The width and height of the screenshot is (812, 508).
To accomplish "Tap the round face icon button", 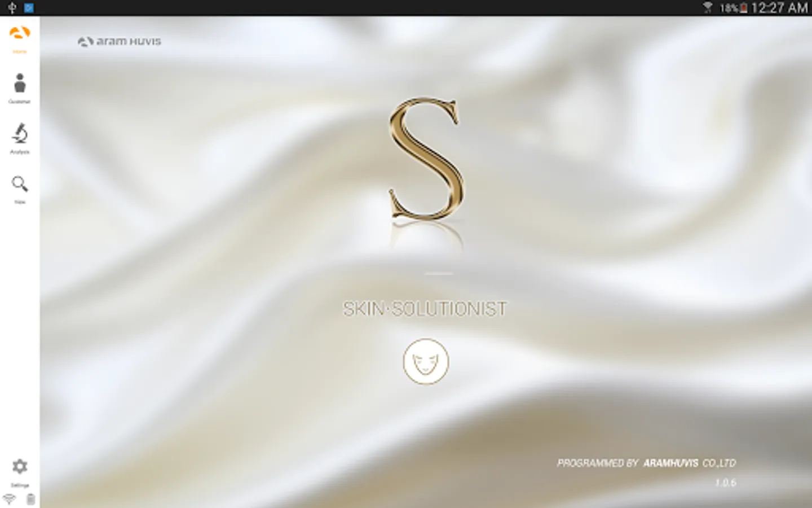I will (426, 361).
